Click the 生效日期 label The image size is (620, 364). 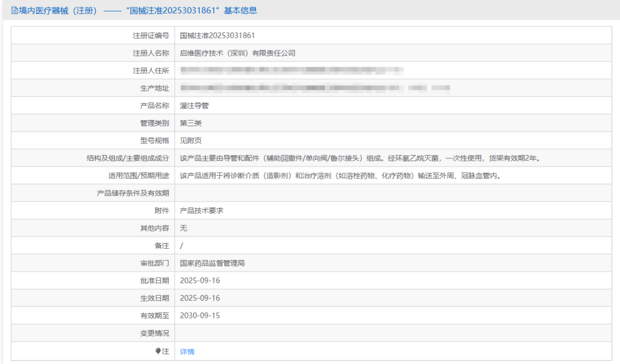[154, 298]
